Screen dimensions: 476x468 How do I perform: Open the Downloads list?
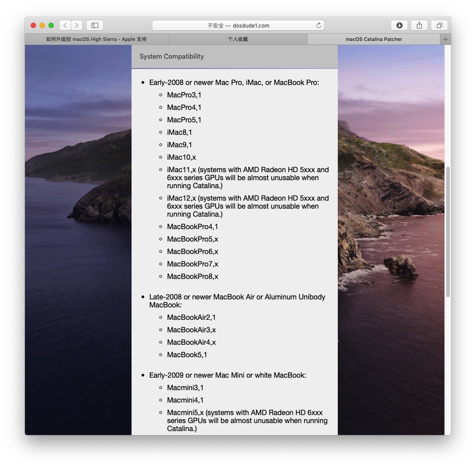point(399,25)
